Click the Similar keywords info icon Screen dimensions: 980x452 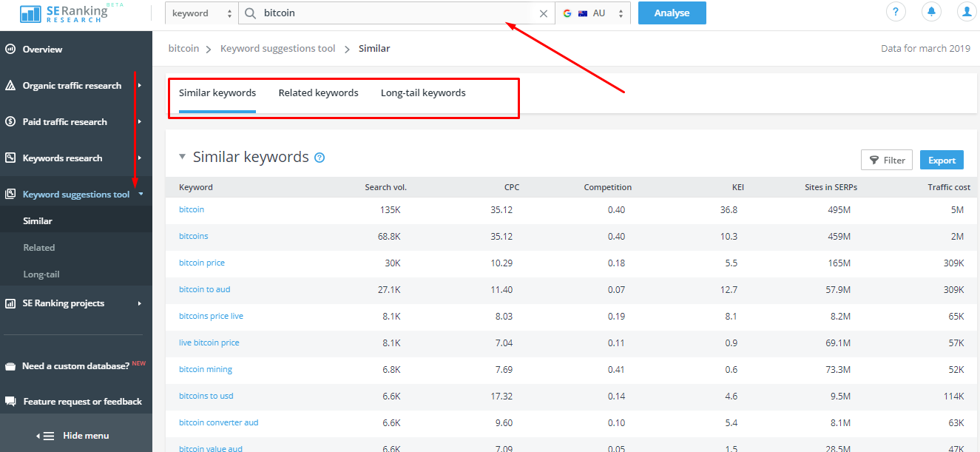click(x=320, y=158)
